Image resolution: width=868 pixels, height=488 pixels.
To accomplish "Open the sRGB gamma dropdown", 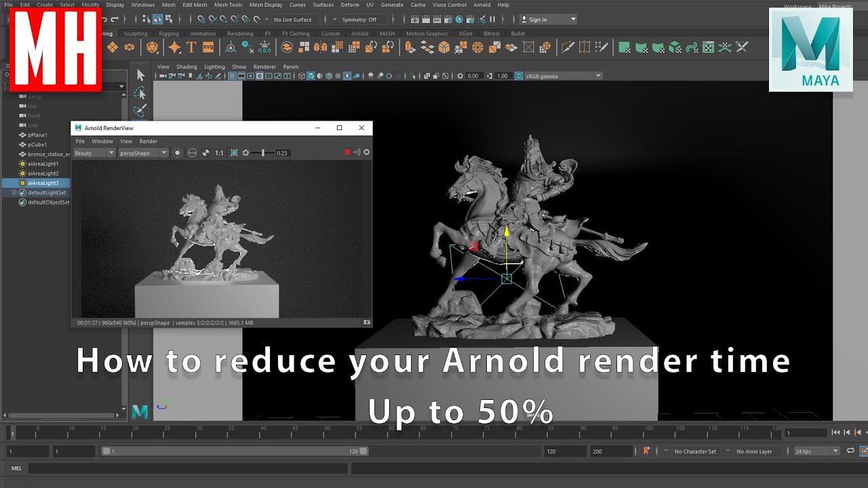I will pos(564,76).
